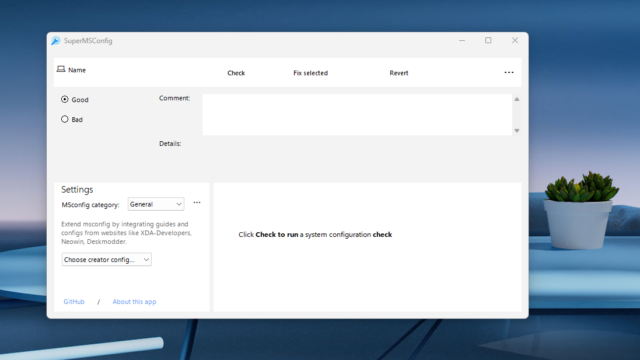Click the comment box scroll up arrow
Image resolution: width=640 pixels, height=360 pixels.
(517, 99)
